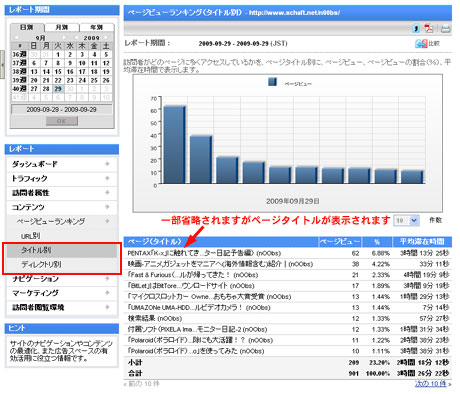Select day 1 in September calendar
The image size is (460, 394).
[x=58, y=54]
